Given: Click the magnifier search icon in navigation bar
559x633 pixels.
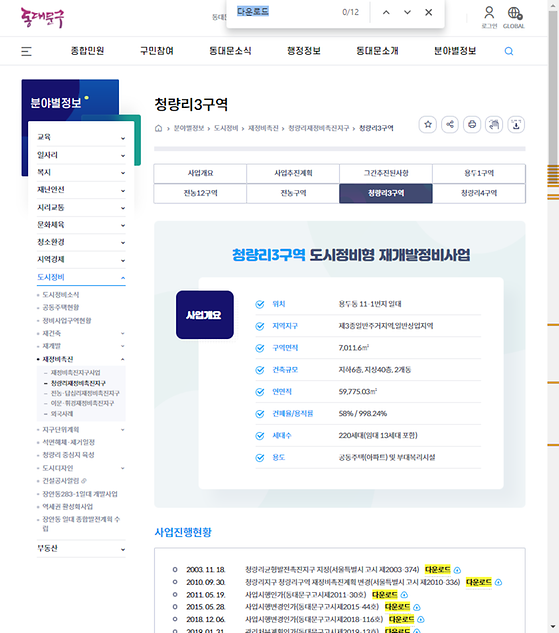Looking at the screenshot, I should click(x=509, y=51).
